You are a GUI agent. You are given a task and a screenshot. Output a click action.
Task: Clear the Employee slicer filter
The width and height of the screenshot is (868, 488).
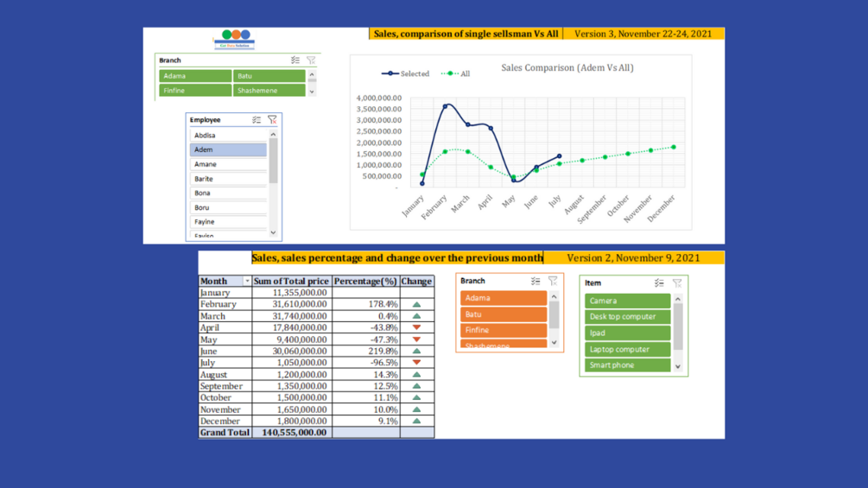(272, 119)
